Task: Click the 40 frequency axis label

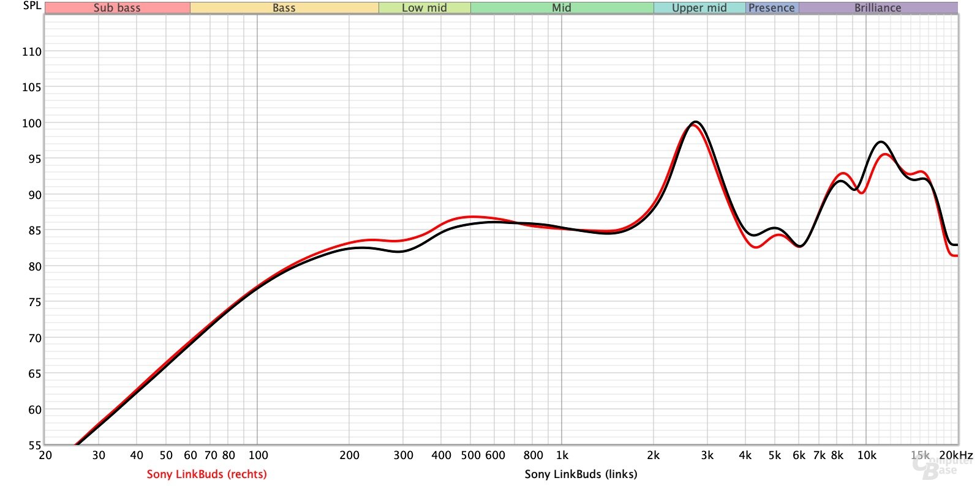Action: pyautogui.click(x=137, y=455)
